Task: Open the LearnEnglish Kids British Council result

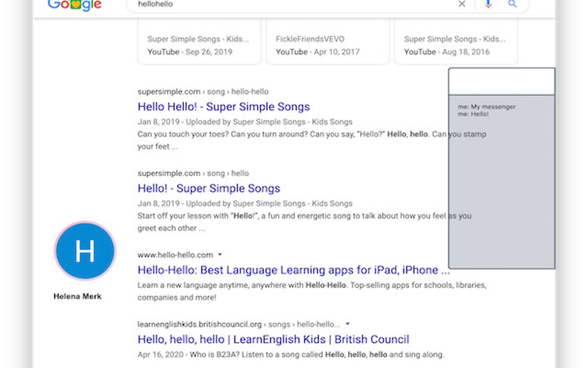Action: click(273, 339)
